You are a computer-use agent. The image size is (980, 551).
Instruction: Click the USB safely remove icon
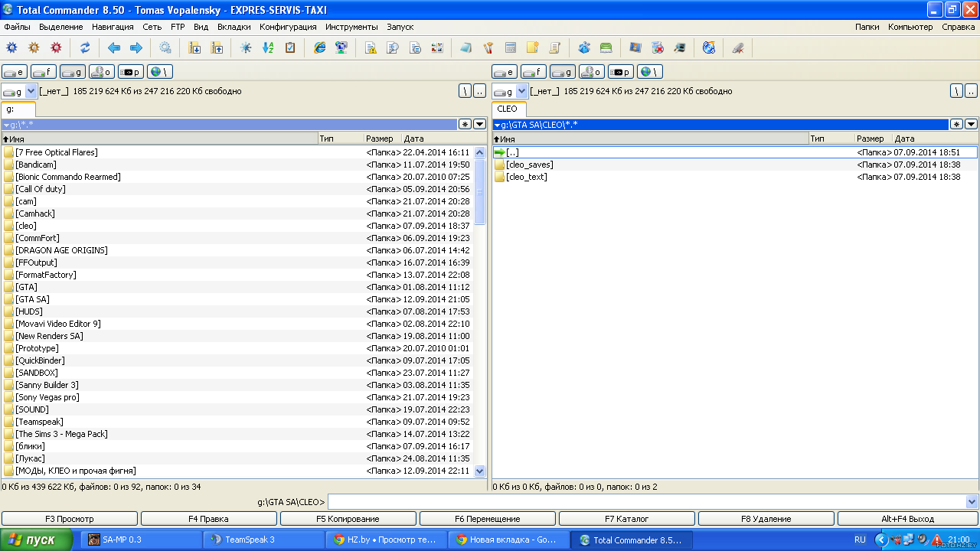point(738,47)
